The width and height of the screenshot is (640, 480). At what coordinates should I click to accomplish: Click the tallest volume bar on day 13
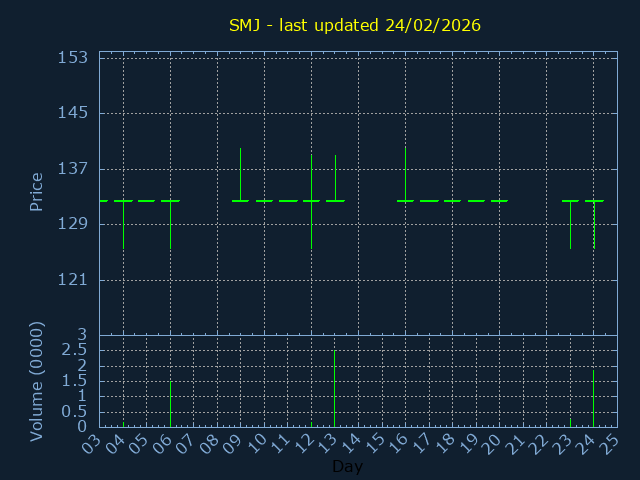pyautogui.click(x=334, y=390)
